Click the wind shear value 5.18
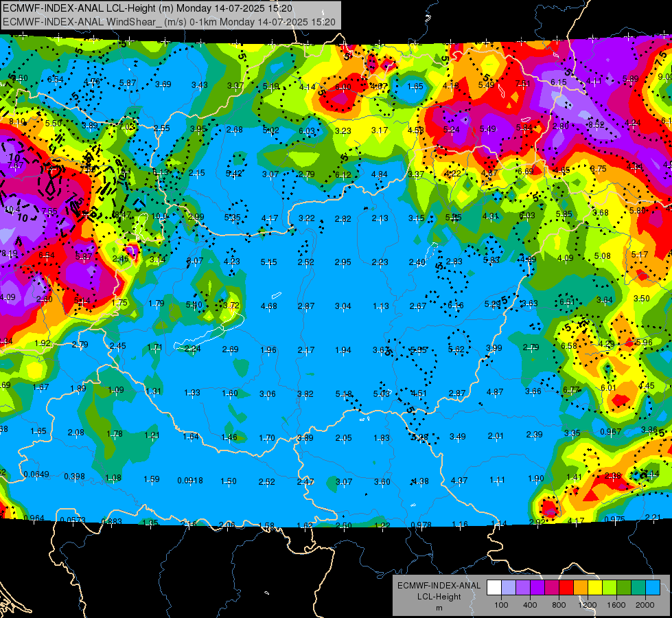Viewport: 672px width, 618px height. [x=344, y=393]
